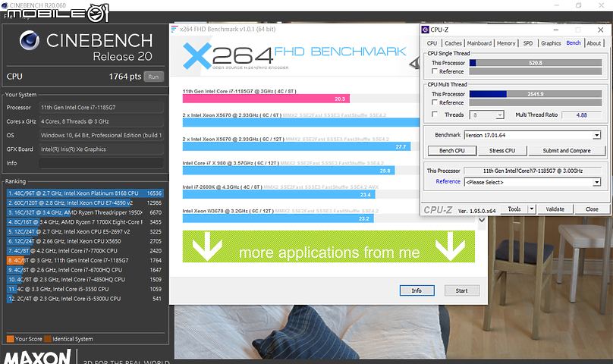This screenshot has height=364, width=613.
Task: Click the CPU-Z title bar icon
Action: tap(426, 30)
